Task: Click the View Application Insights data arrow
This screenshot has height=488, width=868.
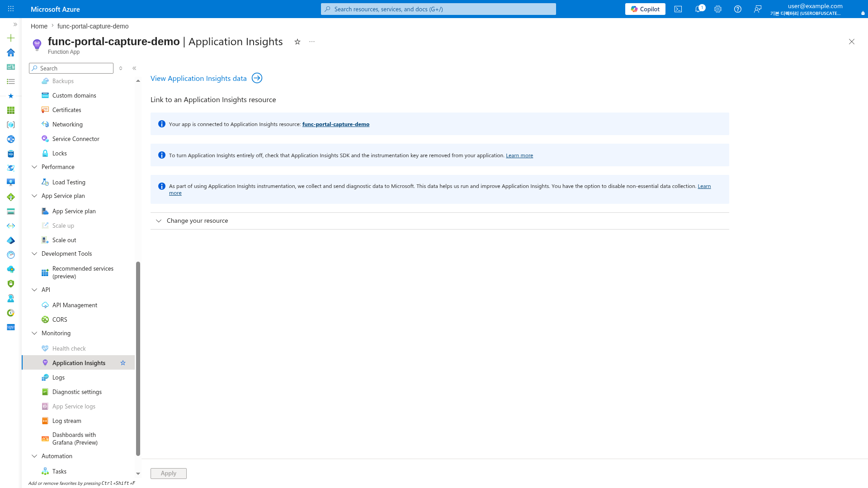Action: 257,78
